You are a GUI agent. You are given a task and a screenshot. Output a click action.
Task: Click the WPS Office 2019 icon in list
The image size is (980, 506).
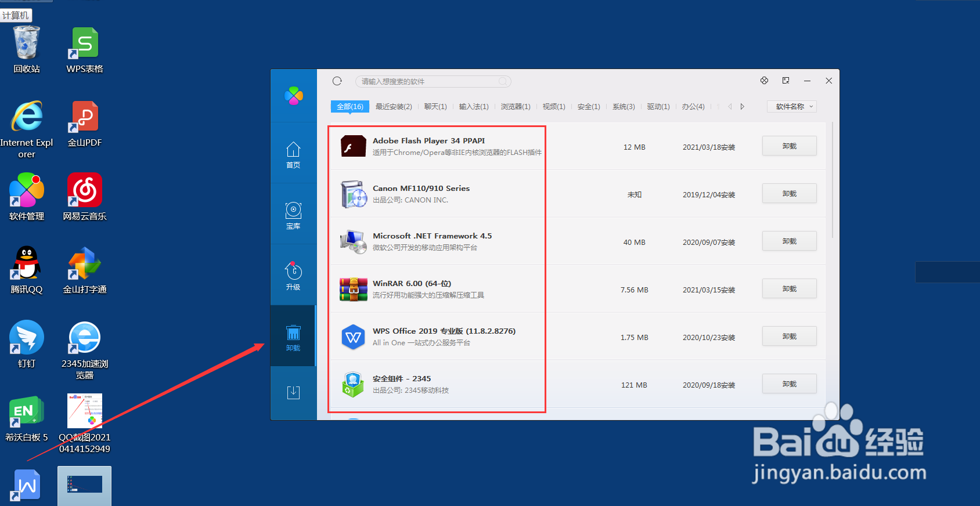click(353, 337)
